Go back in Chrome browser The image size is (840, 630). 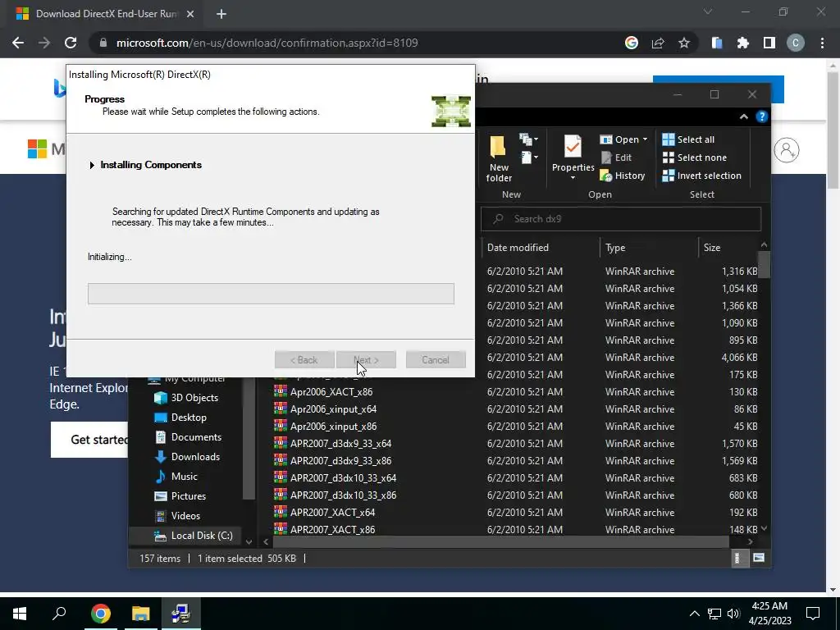18,43
